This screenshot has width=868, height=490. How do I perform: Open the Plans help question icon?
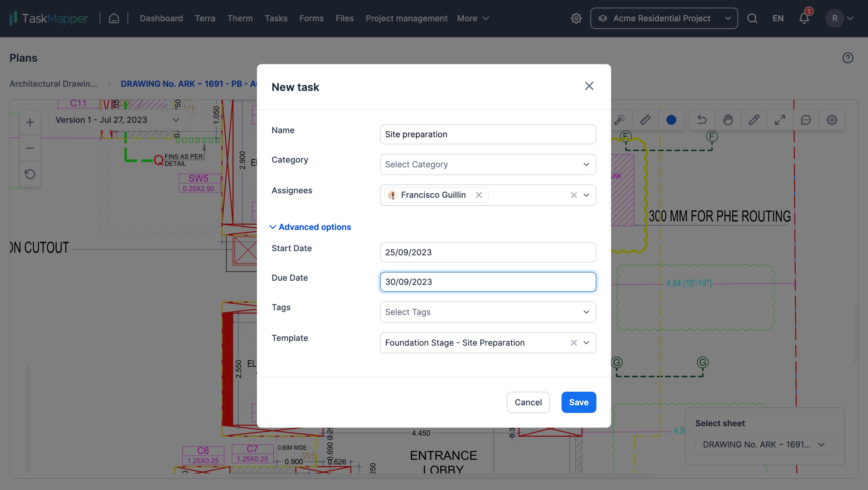(x=848, y=58)
